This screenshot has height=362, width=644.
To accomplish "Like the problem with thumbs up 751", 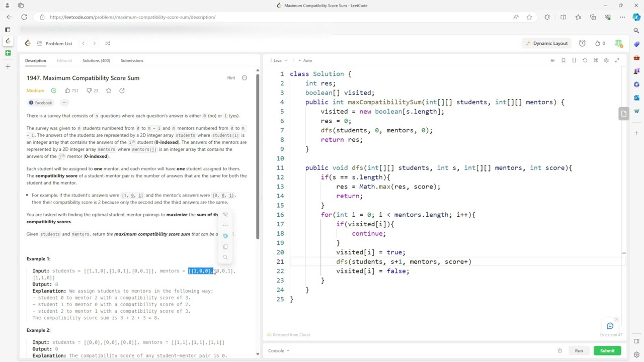I will 71,90.
